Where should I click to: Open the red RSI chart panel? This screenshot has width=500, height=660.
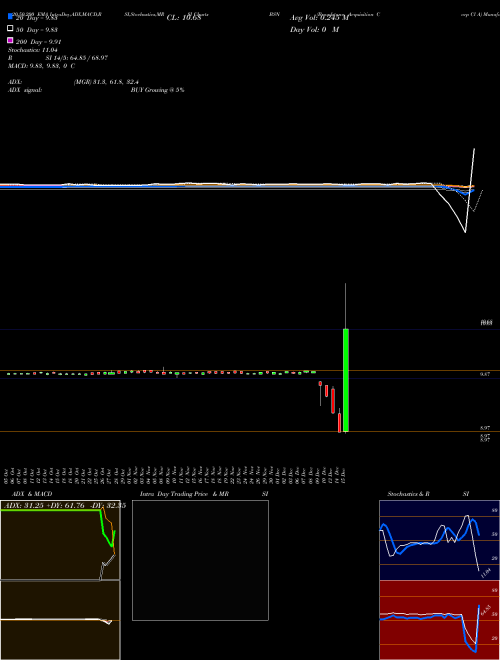439,620
